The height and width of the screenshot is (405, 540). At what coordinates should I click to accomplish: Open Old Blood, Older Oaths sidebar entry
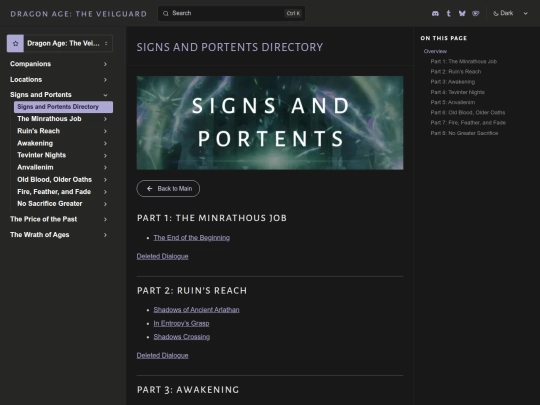pos(54,179)
